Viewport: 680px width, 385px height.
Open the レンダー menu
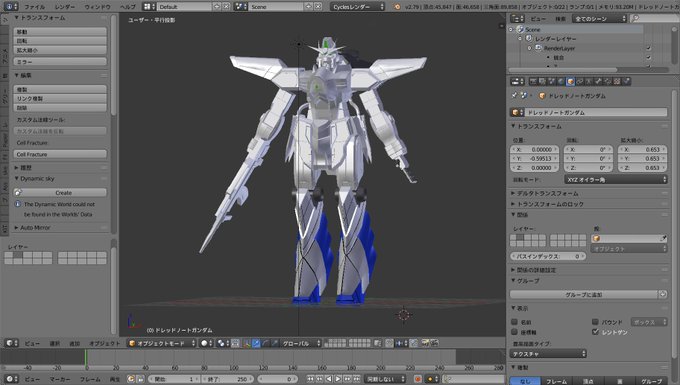coord(65,7)
